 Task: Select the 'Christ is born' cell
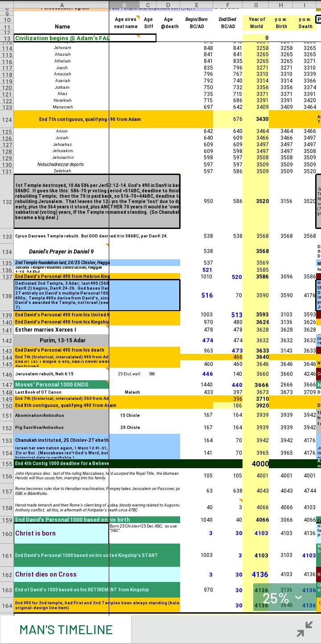62,533
